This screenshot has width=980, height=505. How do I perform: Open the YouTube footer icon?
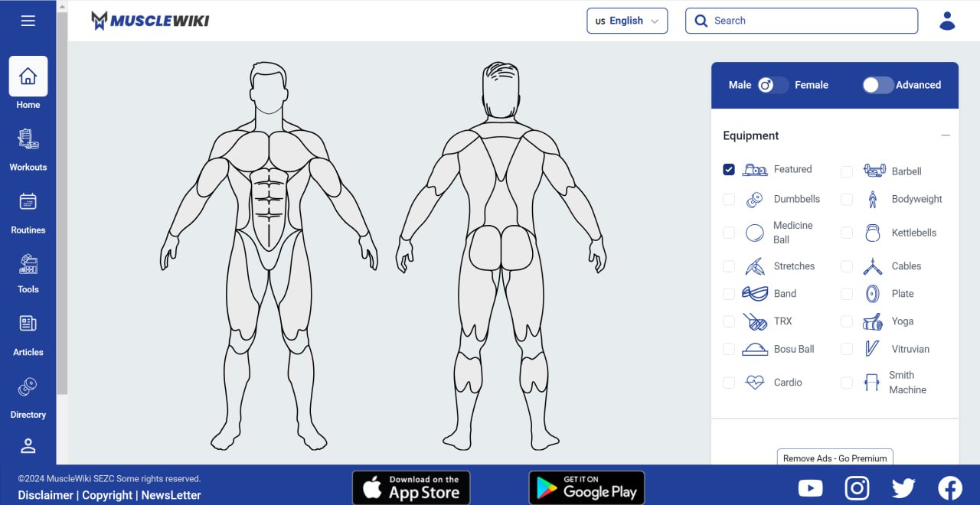coord(810,487)
